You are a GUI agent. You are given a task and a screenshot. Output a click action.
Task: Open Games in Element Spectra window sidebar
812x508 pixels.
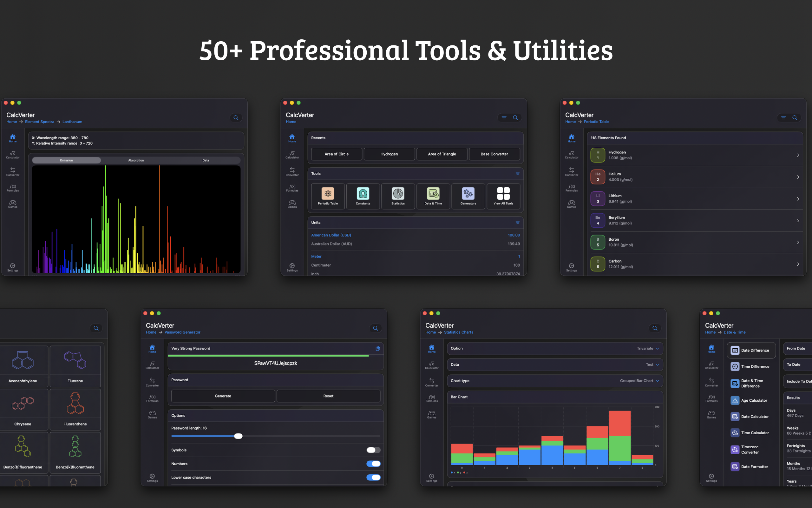[x=13, y=204]
